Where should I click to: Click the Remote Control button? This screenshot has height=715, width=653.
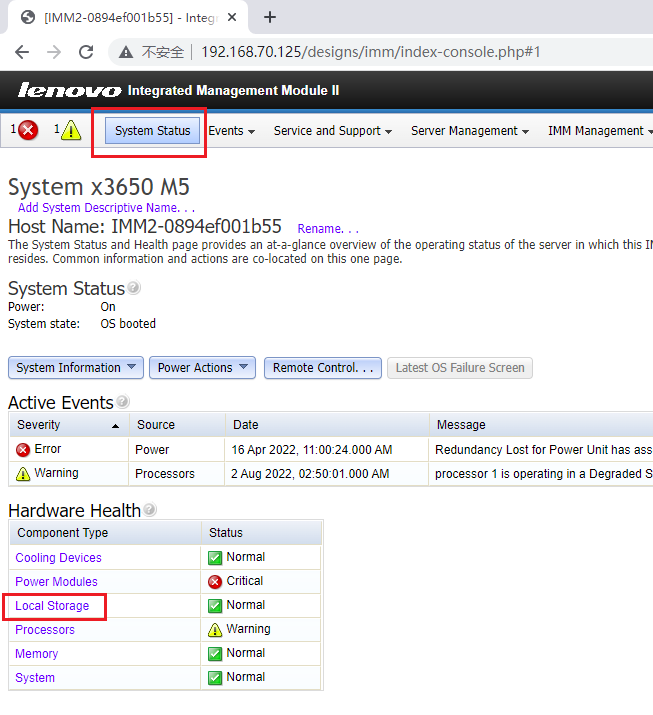coord(322,368)
